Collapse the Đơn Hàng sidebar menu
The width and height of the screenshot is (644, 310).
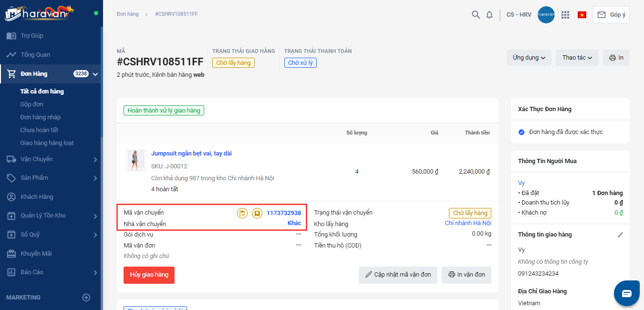[95, 74]
